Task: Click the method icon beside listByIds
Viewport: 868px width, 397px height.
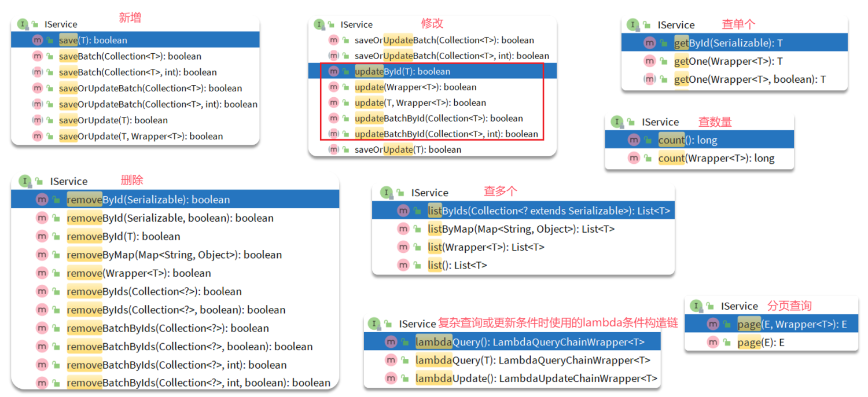Action: [x=403, y=210]
